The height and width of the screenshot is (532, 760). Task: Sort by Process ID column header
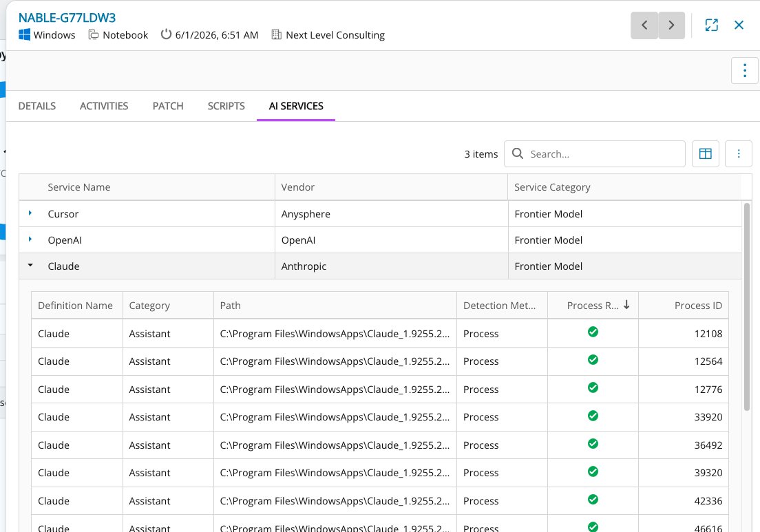[x=698, y=306]
